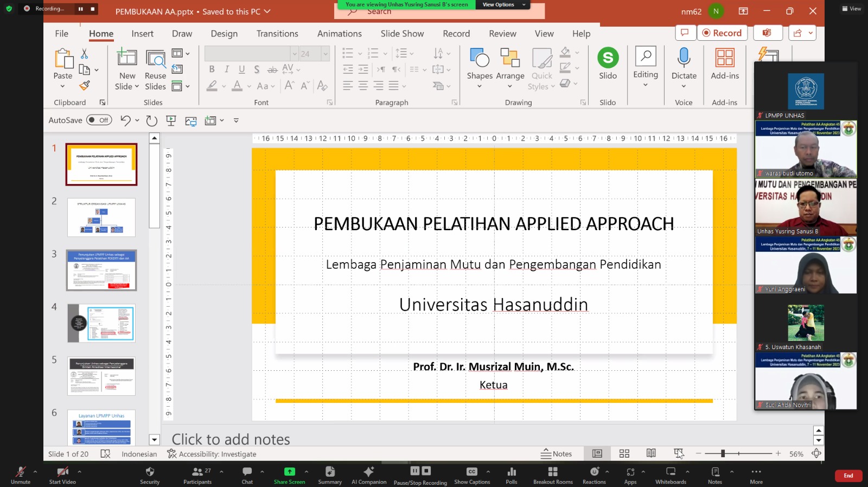Open the Transitions ribbon tab
This screenshot has width=868, height=487.
point(277,34)
